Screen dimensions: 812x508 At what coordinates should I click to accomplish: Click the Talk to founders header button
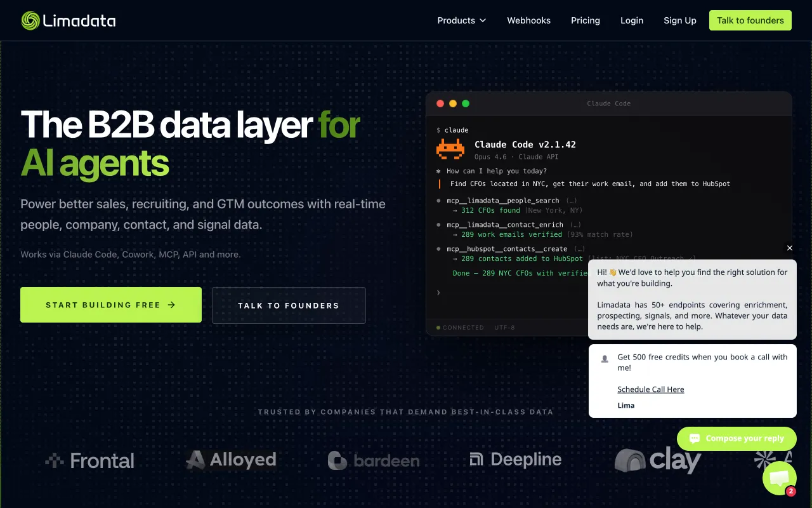pyautogui.click(x=750, y=20)
